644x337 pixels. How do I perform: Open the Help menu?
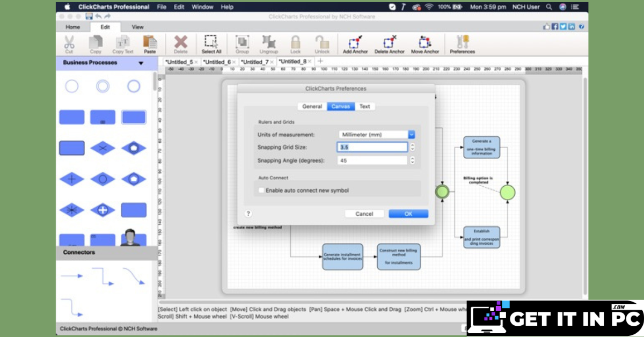click(227, 7)
